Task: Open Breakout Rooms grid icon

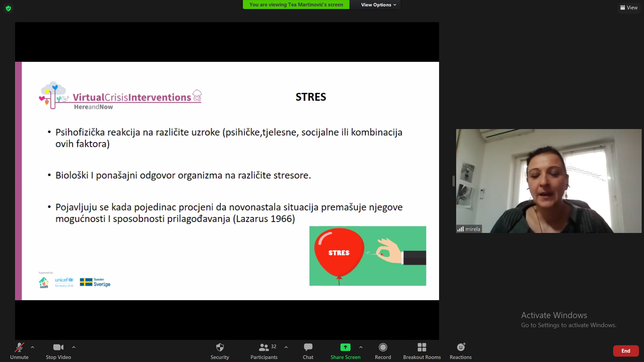Action: point(422,347)
